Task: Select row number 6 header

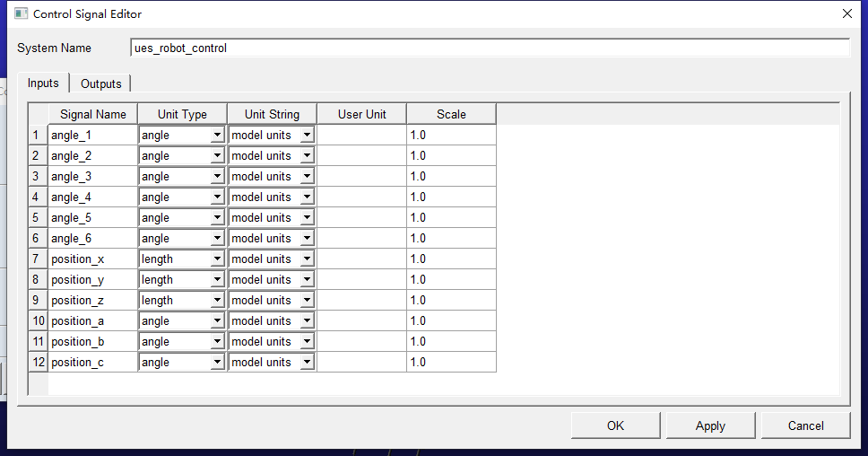Action: (x=37, y=239)
